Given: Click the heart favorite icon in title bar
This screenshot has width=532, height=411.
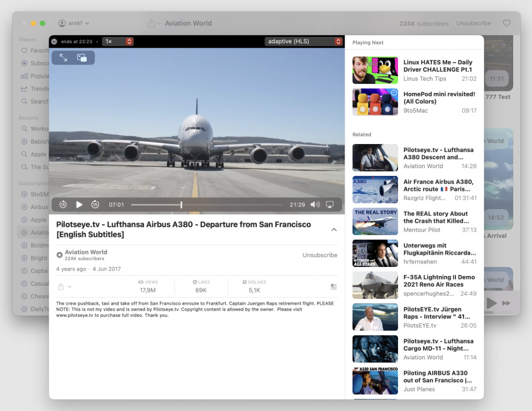Looking at the screenshot, I should coord(506,23).
